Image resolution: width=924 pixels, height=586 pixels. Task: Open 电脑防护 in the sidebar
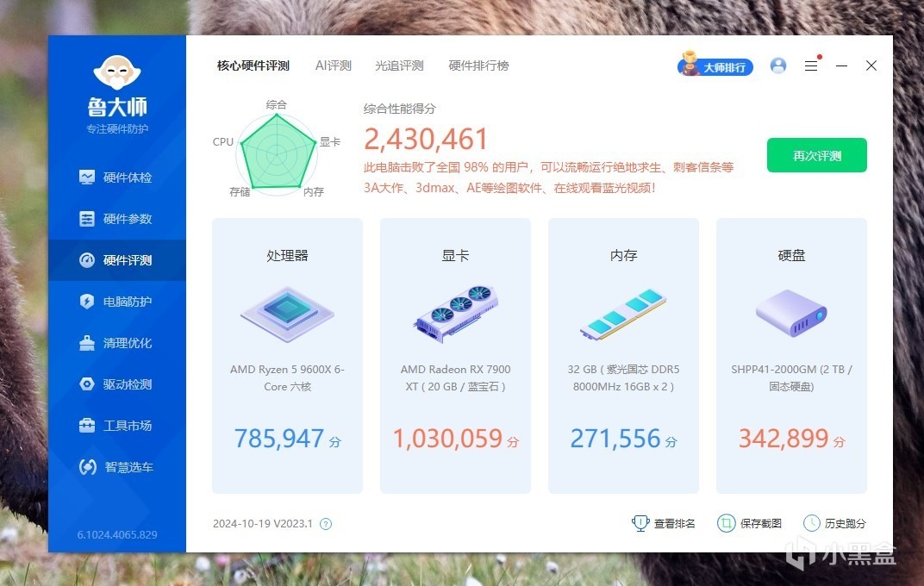tap(116, 302)
